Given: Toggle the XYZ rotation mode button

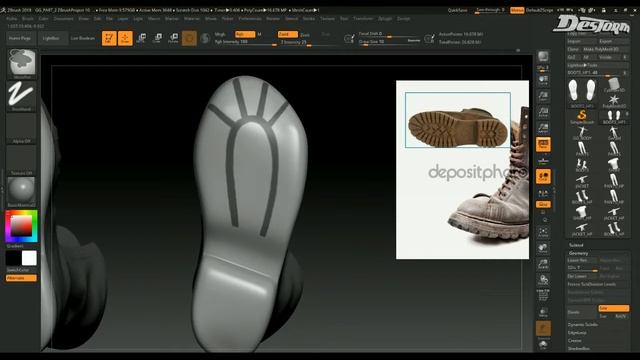Looking at the screenshot, I should (x=543, y=204).
